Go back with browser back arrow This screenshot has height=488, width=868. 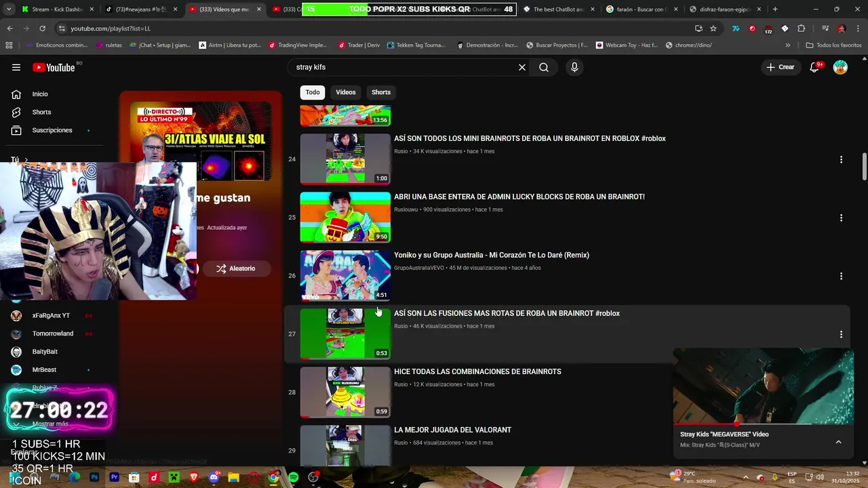click(9, 28)
